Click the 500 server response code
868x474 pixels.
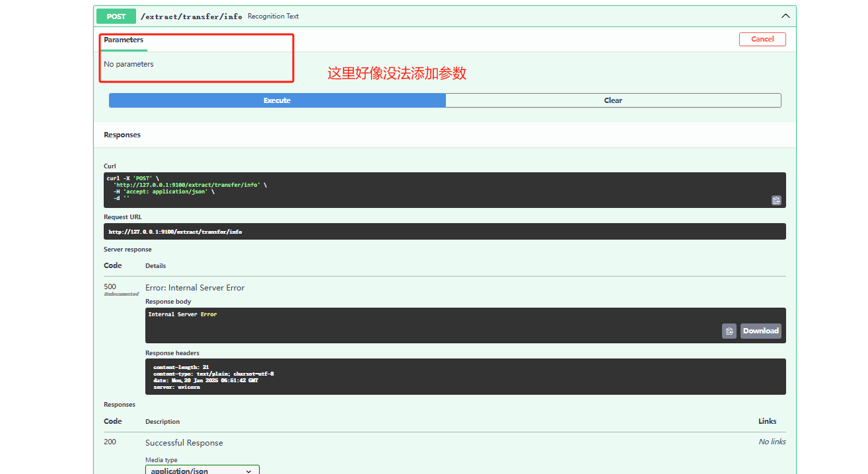pos(110,287)
